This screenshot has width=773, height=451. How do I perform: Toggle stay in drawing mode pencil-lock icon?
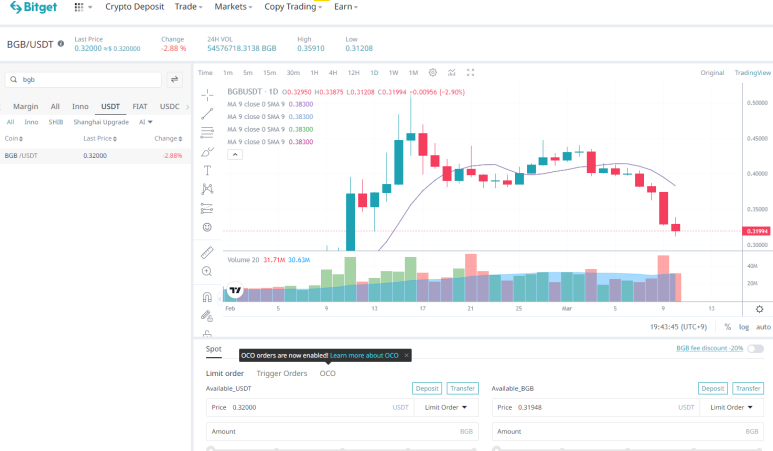point(207,316)
